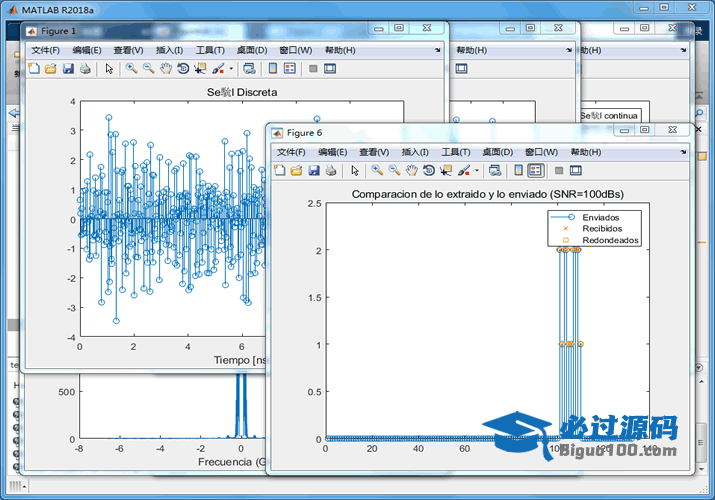Open Brush color dropdown arrow in Figure 1
This screenshot has height=500, width=715.
tap(231, 69)
